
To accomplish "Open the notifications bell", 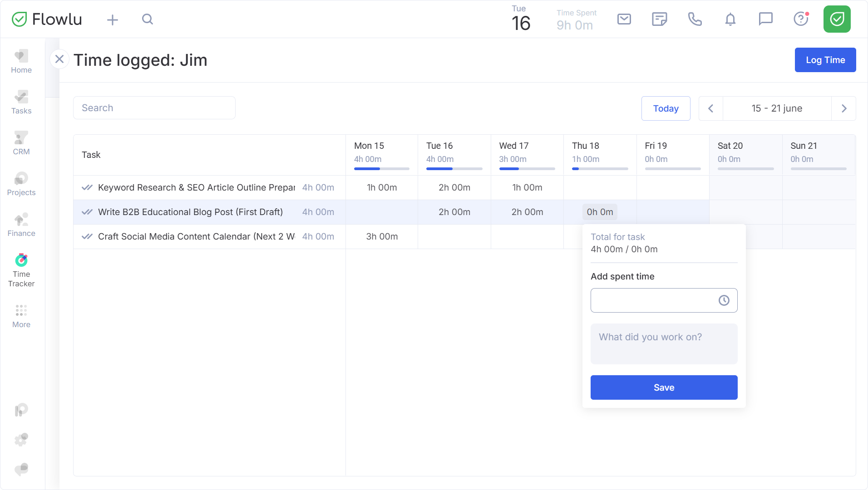I will pos(730,19).
